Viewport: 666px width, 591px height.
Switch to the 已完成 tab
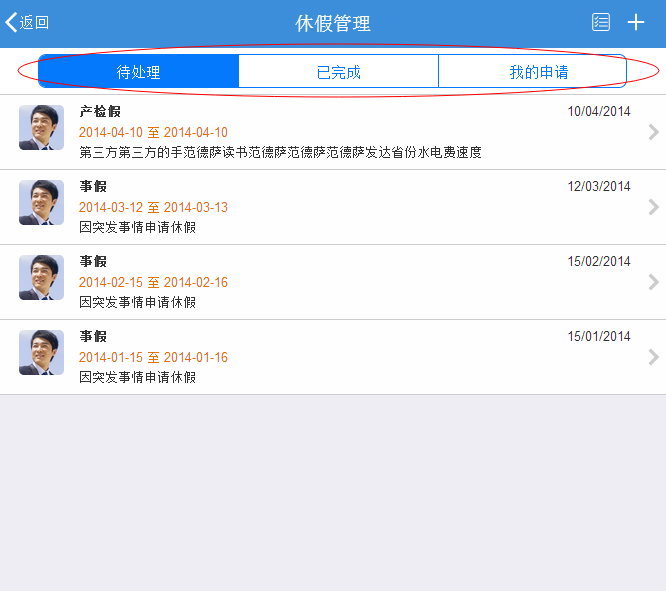[338, 72]
